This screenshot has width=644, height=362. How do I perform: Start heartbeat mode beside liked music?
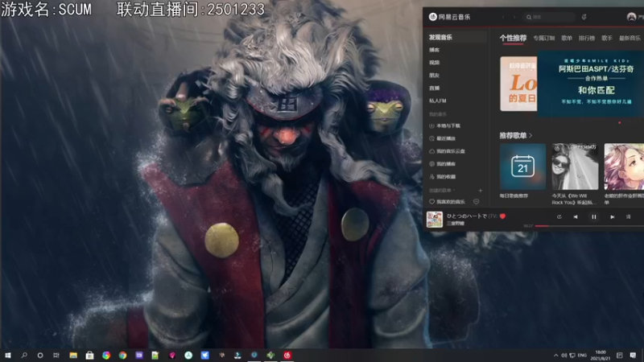[476, 202]
